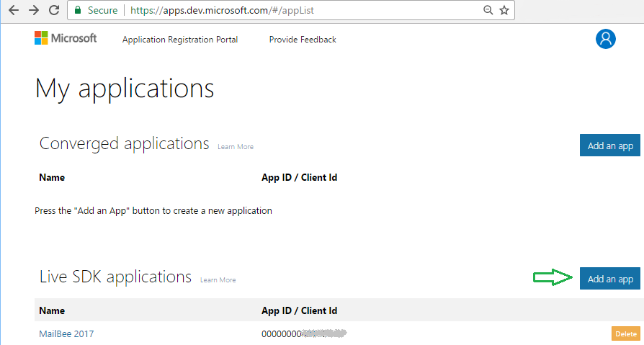Add an app under Live SDK applications
Screen dimensions: 644x345
[610, 279]
